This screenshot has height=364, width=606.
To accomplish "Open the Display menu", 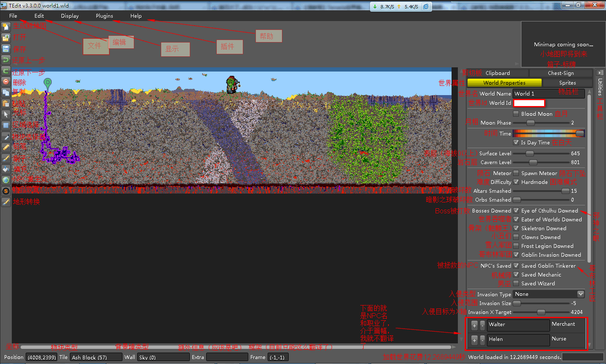I will tap(70, 16).
